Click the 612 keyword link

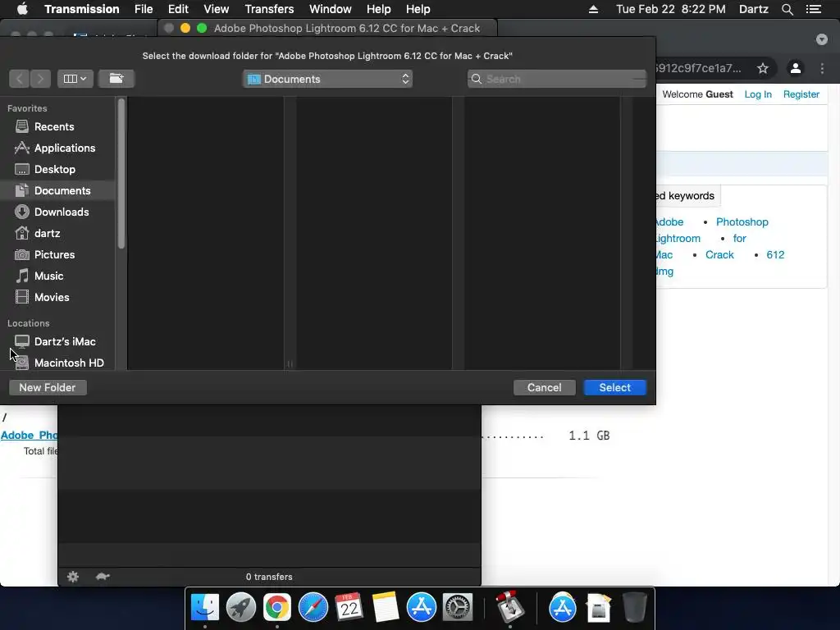[x=775, y=254]
